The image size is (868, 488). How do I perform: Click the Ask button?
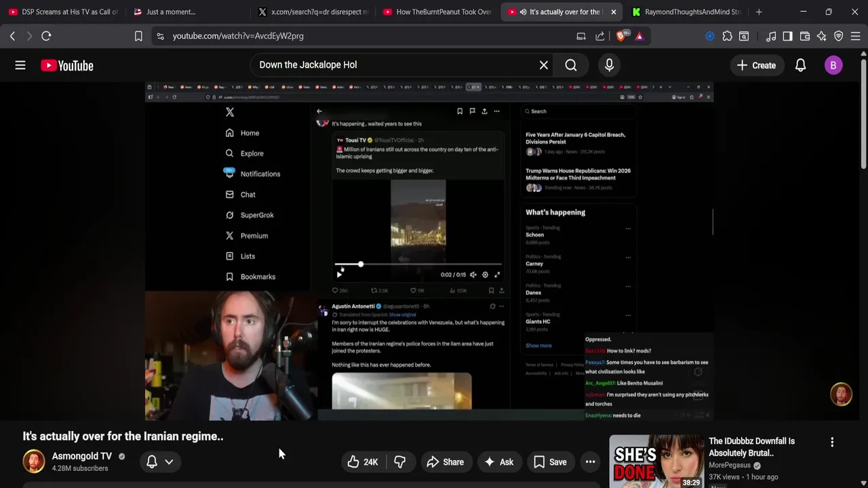tap(498, 462)
